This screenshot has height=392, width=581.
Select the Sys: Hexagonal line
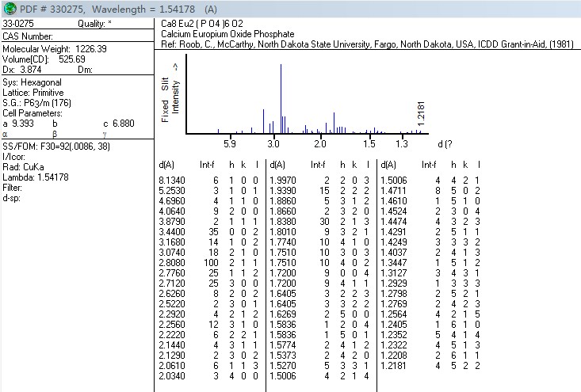coord(32,82)
